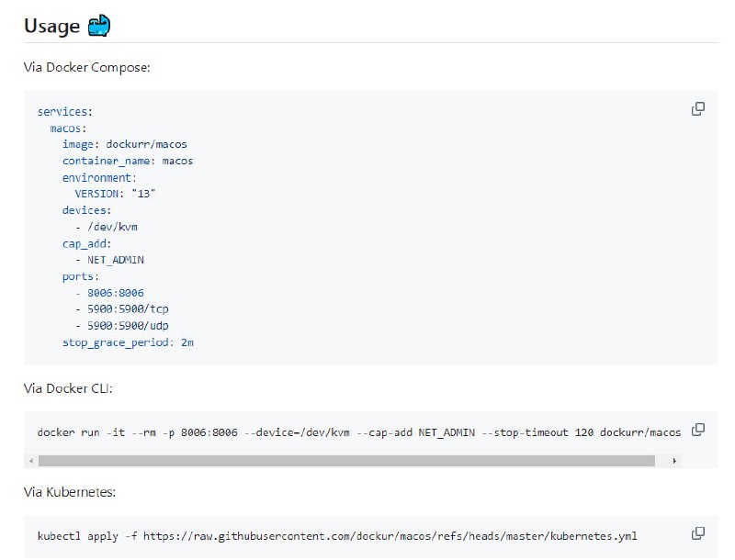Click the container_name line reading macos
Image resolution: width=735 pixels, height=560 pixels.
point(126,161)
